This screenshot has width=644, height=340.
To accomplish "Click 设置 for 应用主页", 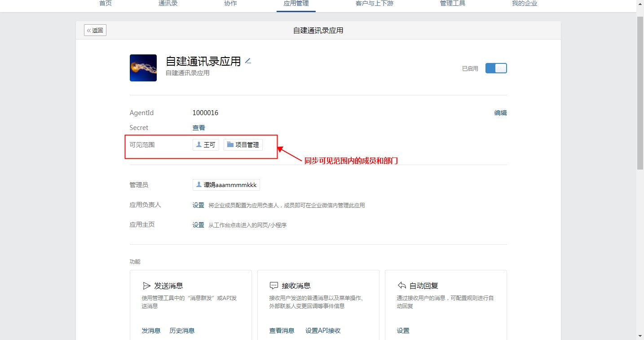I will [x=198, y=225].
